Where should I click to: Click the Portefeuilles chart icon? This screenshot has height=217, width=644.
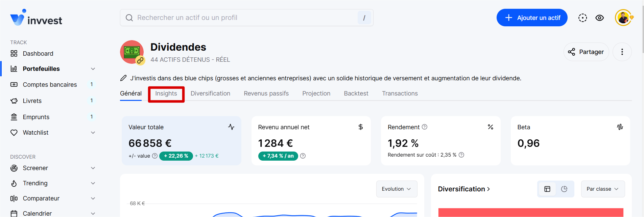pos(14,69)
